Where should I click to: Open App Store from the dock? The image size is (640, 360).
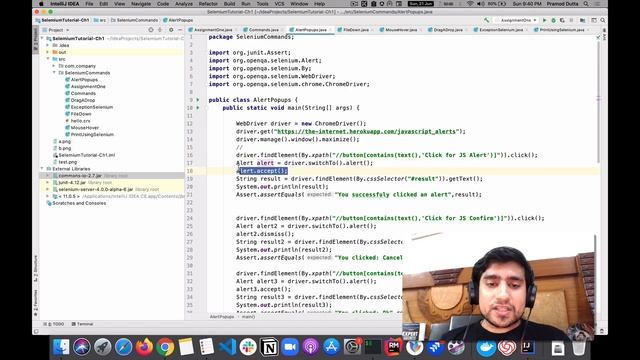(331, 347)
